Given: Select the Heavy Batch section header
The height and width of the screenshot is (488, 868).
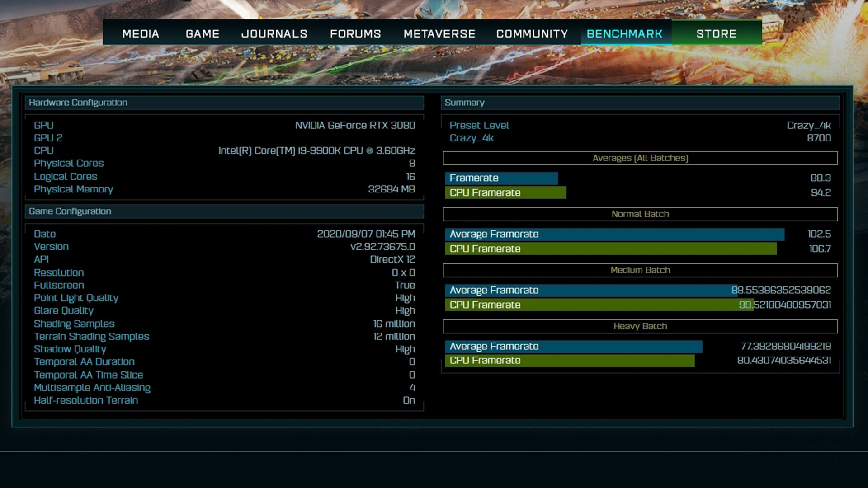Looking at the screenshot, I should 640,326.
